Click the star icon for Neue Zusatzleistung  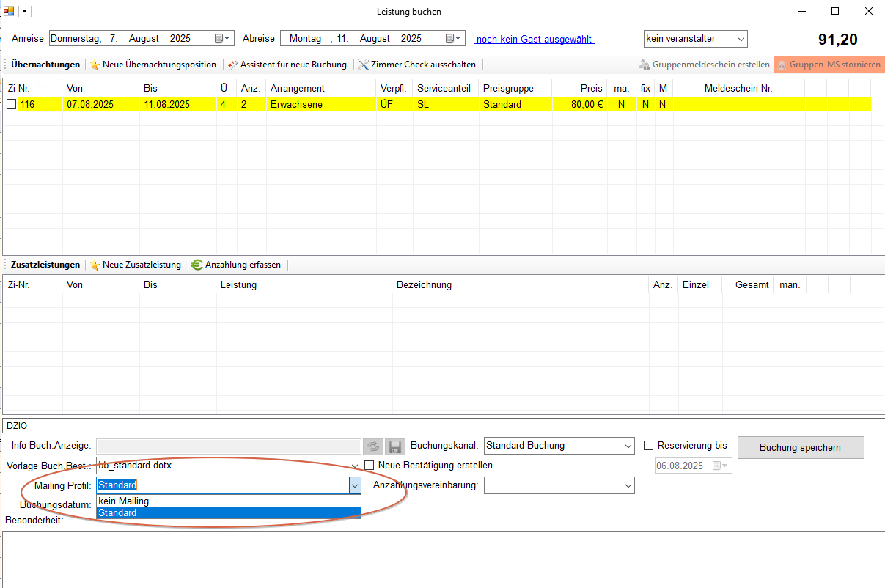tap(95, 265)
